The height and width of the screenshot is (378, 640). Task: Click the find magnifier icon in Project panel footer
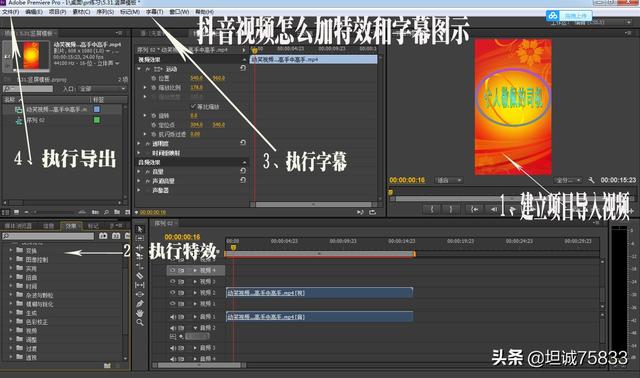coord(106,212)
